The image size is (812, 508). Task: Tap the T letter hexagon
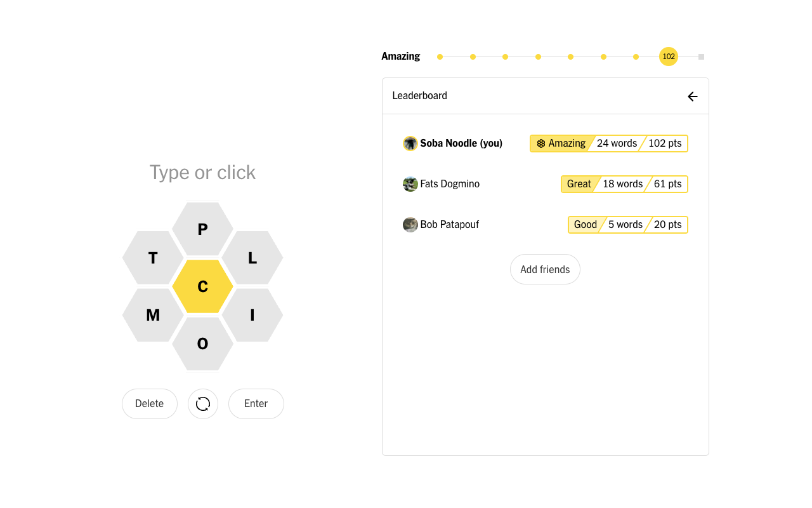point(153,258)
